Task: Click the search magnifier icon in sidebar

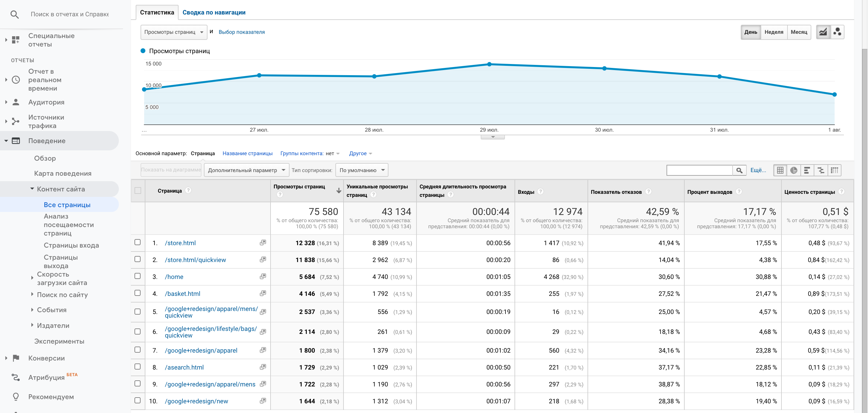Action: pos(14,14)
